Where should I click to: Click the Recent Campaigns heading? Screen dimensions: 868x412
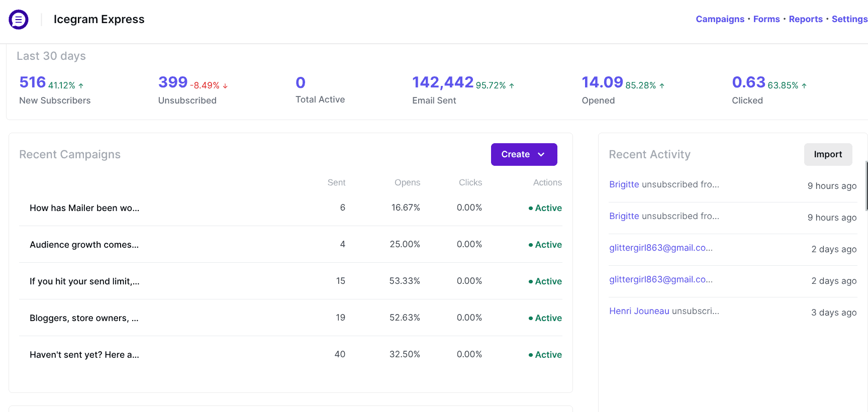pos(70,154)
